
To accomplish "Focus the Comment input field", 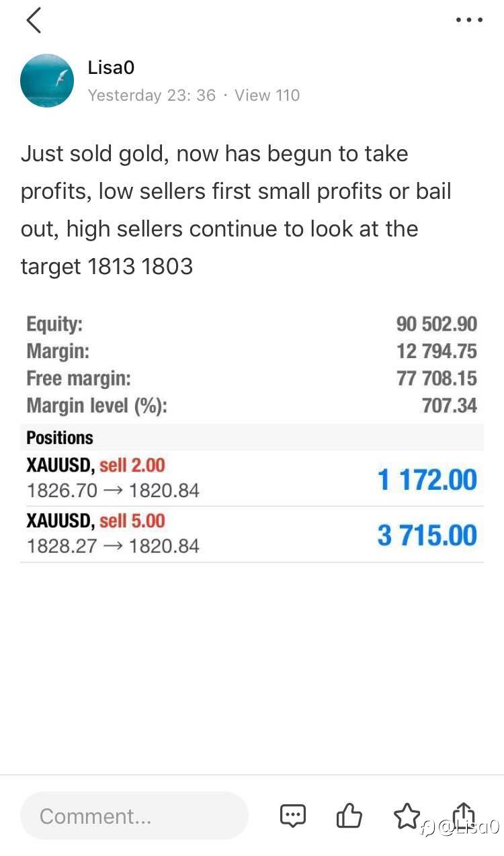I will click(x=134, y=816).
